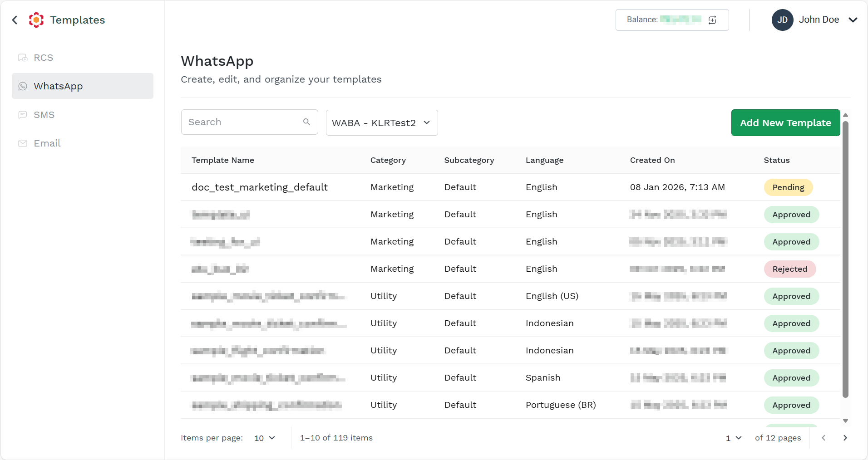Click the Add New Template button
The width and height of the screenshot is (868, 460).
(786, 122)
